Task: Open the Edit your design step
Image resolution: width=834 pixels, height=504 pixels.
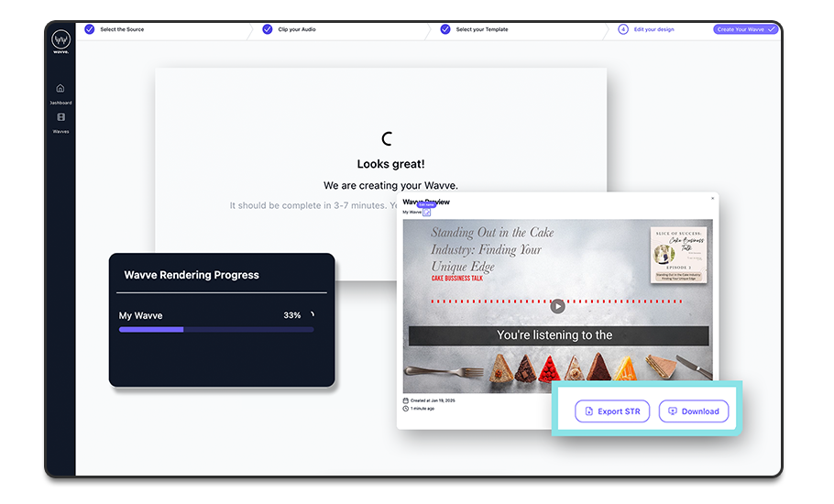Action: [653, 29]
